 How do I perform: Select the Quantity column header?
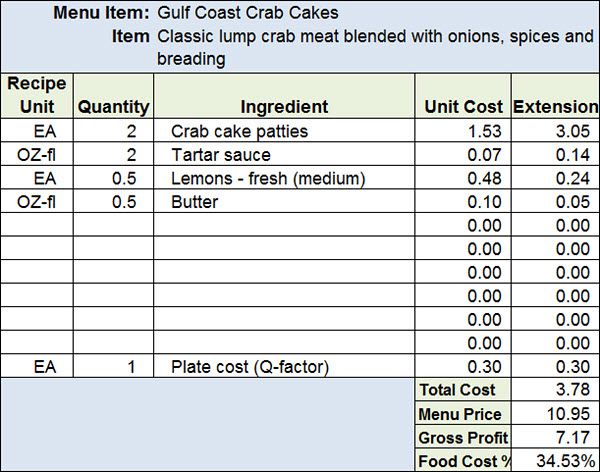pyautogui.click(x=114, y=106)
